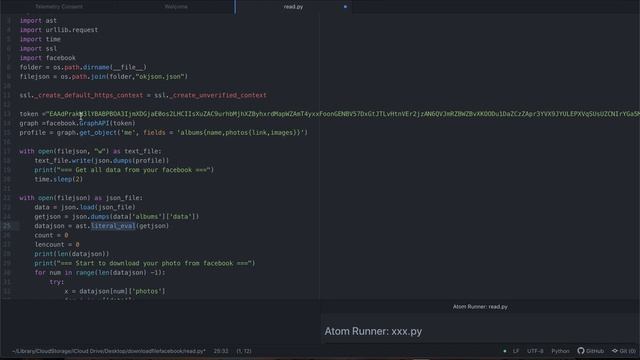
Task: Click the 'import urllib.request' line
Action: coord(59,30)
